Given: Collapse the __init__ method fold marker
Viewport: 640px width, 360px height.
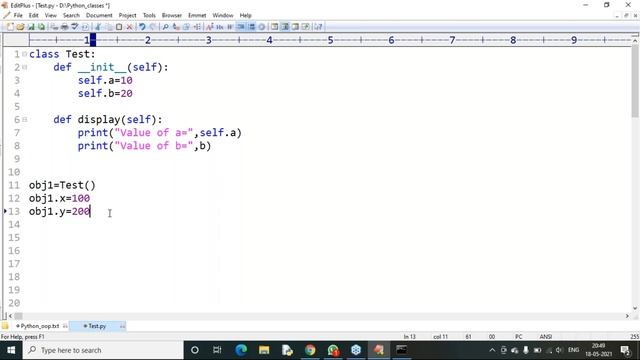Looking at the screenshot, I should pos(24,67).
